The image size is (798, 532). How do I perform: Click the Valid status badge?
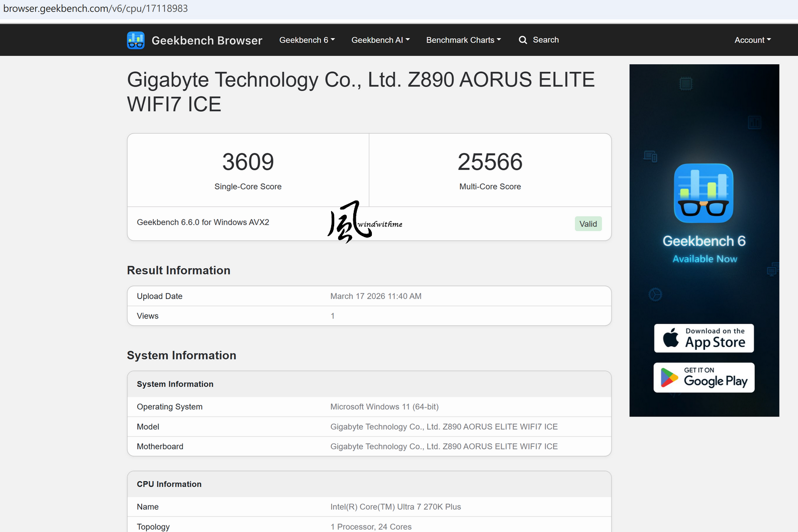(588, 224)
